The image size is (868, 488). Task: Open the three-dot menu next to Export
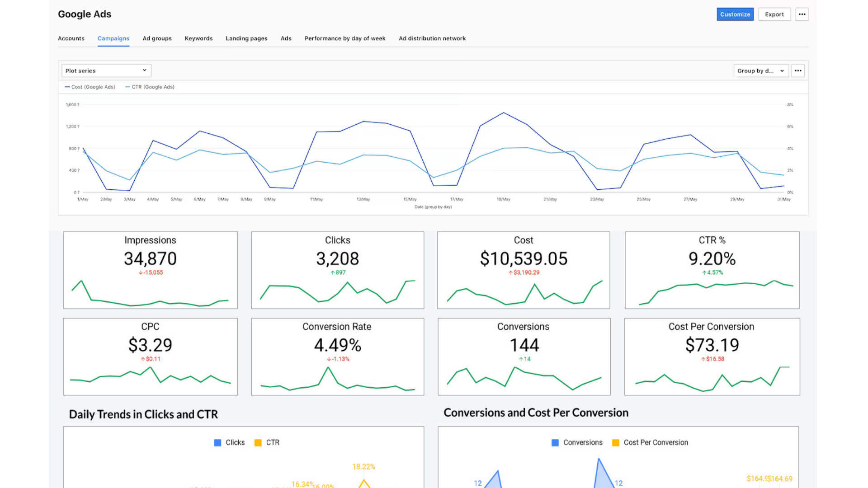tap(802, 14)
